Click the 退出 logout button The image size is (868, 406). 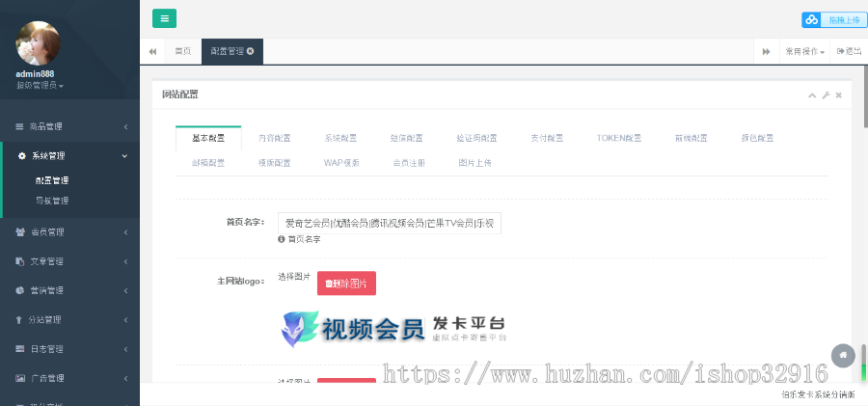click(849, 51)
